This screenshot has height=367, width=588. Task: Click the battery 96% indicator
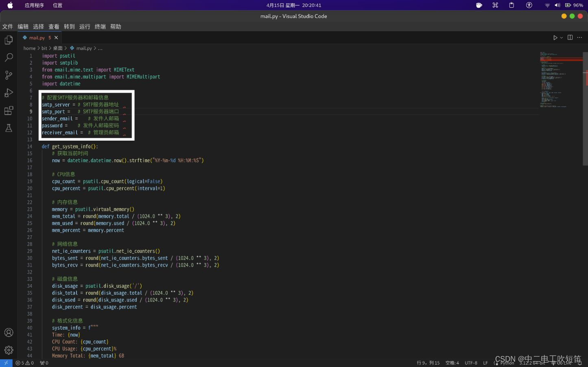[x=574, y=5]
